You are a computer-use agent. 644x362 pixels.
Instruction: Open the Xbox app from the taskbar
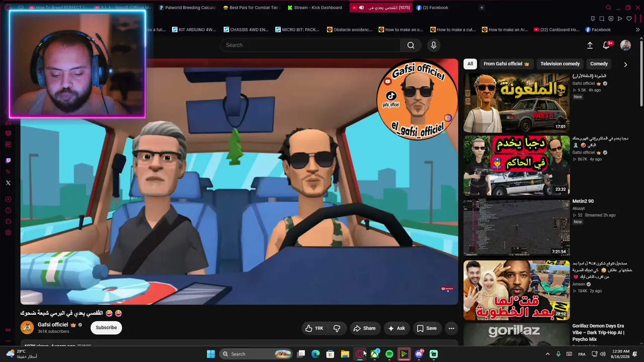tap(375, 354)
